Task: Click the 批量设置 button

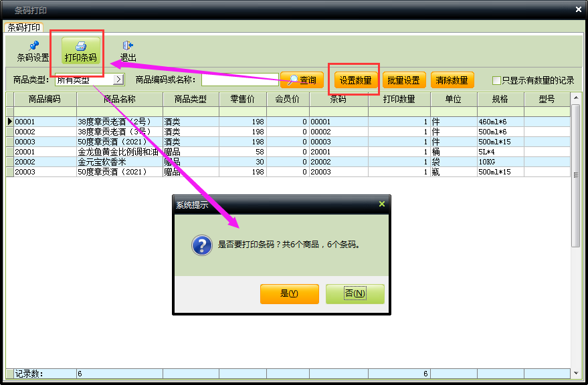Action: 403,80
